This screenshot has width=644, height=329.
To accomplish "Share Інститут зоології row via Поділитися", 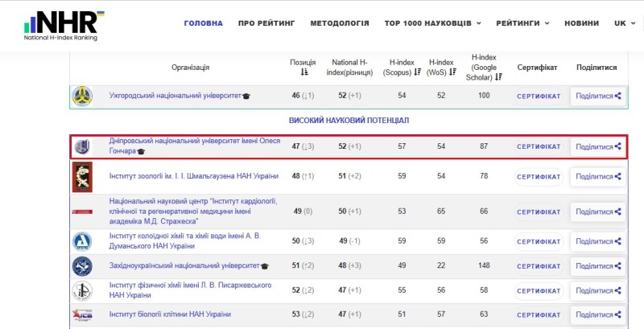I will [598, 176].
